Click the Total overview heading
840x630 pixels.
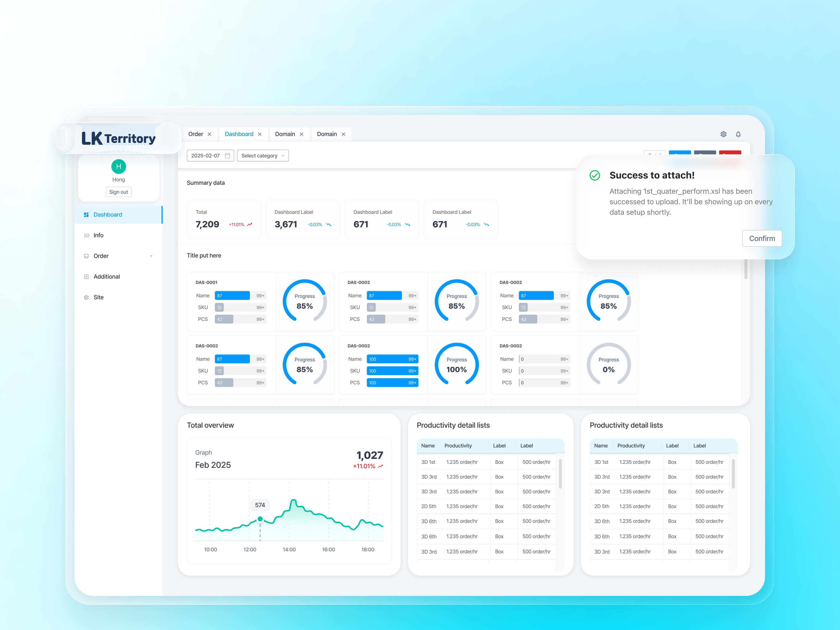210,425
